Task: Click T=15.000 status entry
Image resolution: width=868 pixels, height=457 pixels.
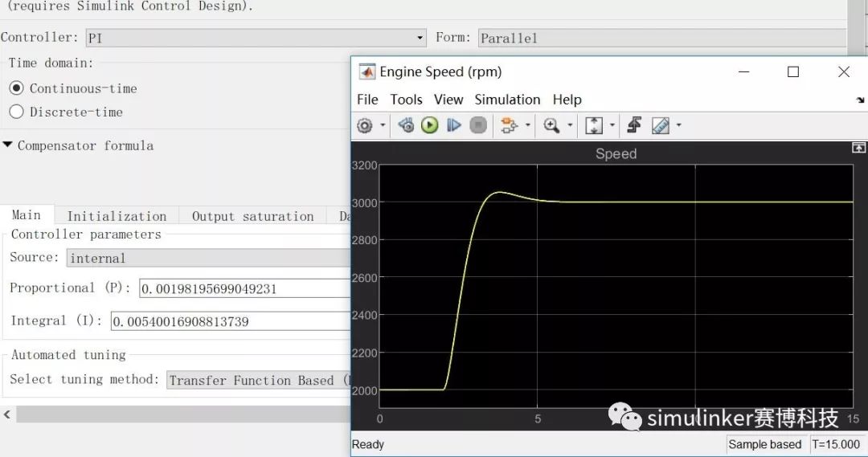Action: point(836,444)
